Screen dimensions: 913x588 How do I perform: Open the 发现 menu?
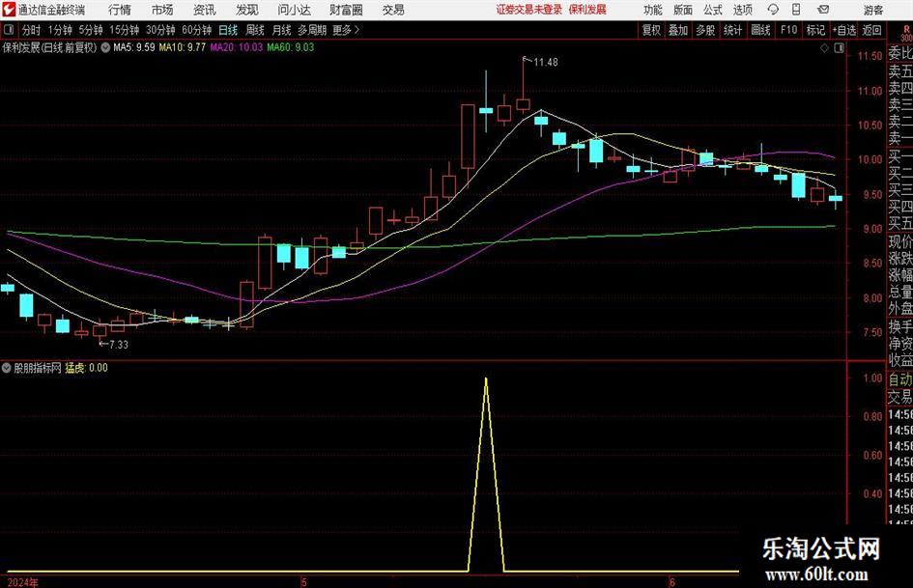tap(247, 10)
